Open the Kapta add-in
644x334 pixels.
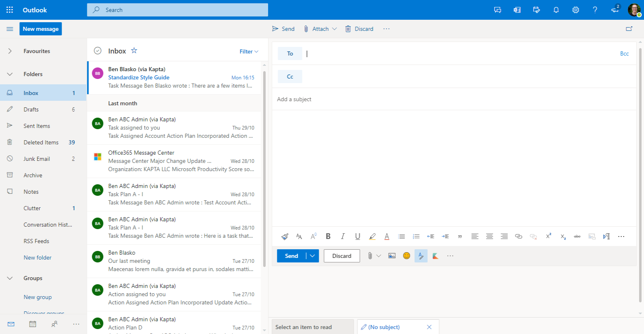point(436,256)
